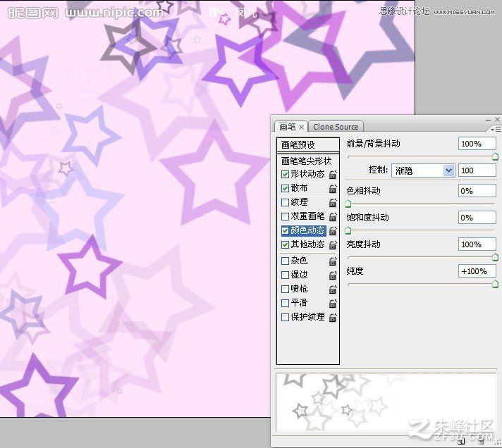Click the 纯度 slider handle
502x448 pixels.
click(x=495, y=284)
